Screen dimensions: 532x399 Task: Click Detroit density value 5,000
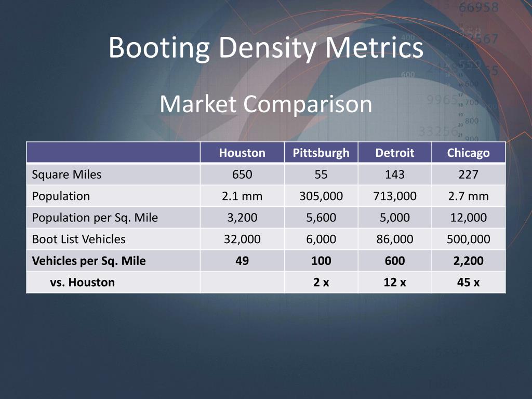click(x=395, y=218)
